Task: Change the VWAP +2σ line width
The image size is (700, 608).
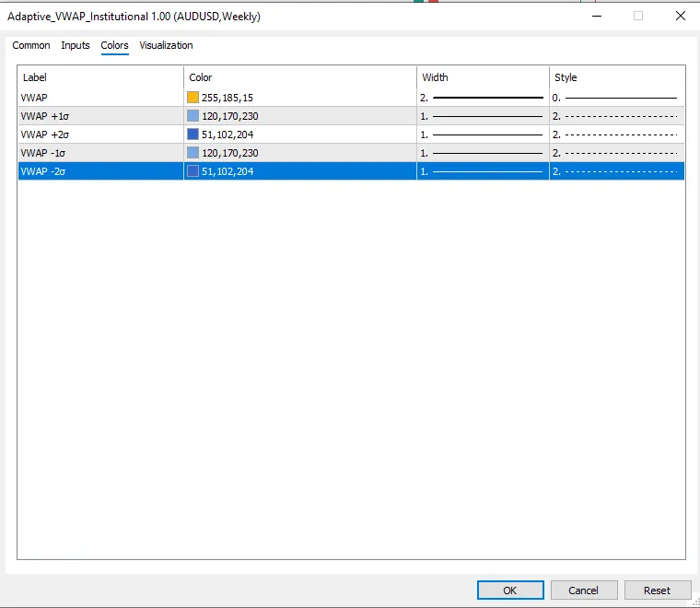Action: tap(482, 134)
